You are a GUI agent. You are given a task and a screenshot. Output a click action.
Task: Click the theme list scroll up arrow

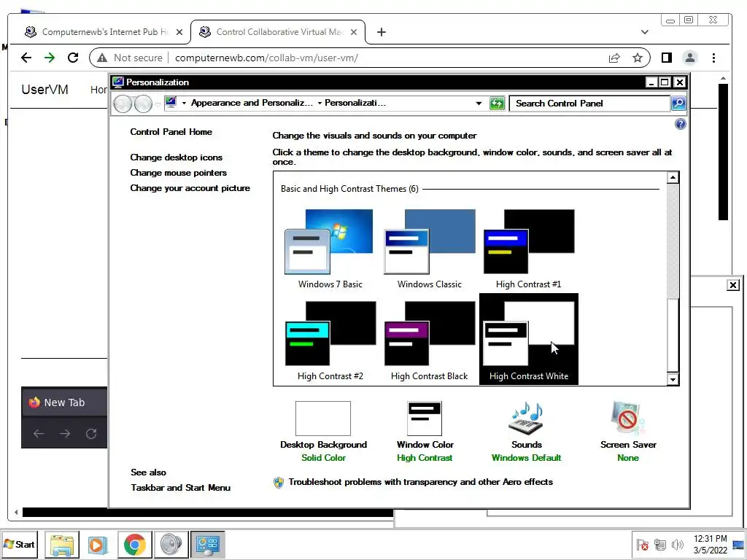(x=673, y=178)
